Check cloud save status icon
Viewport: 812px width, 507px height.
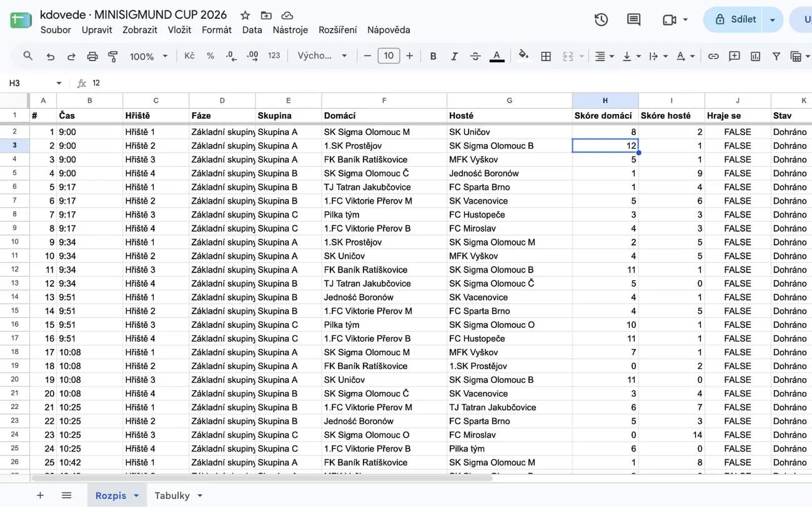pos(287,15)
